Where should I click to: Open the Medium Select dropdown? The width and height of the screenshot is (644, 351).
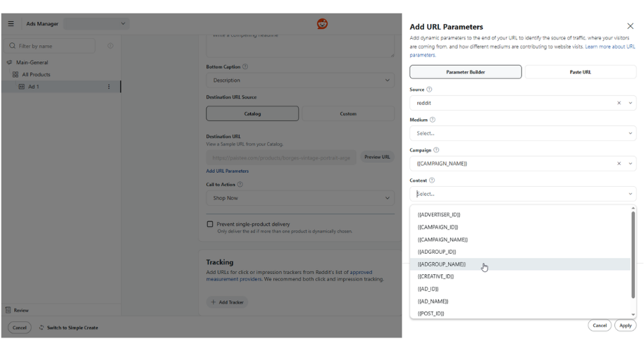click(523, 134)
